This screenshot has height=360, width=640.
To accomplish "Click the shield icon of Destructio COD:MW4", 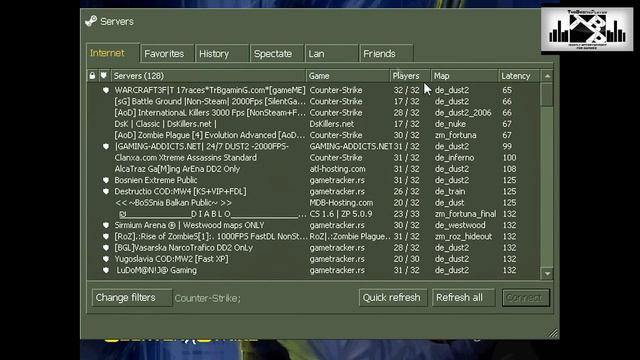I will 106,191.
